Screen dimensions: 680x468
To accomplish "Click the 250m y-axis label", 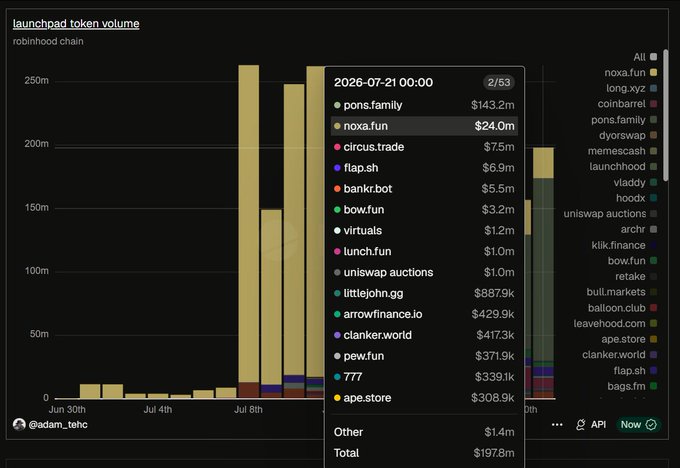I will click(36, 81).
